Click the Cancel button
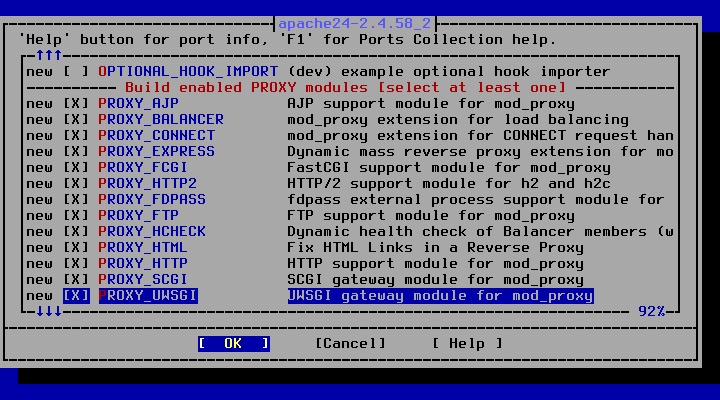The height and width of the screenshot is (400, 720). 350,344
